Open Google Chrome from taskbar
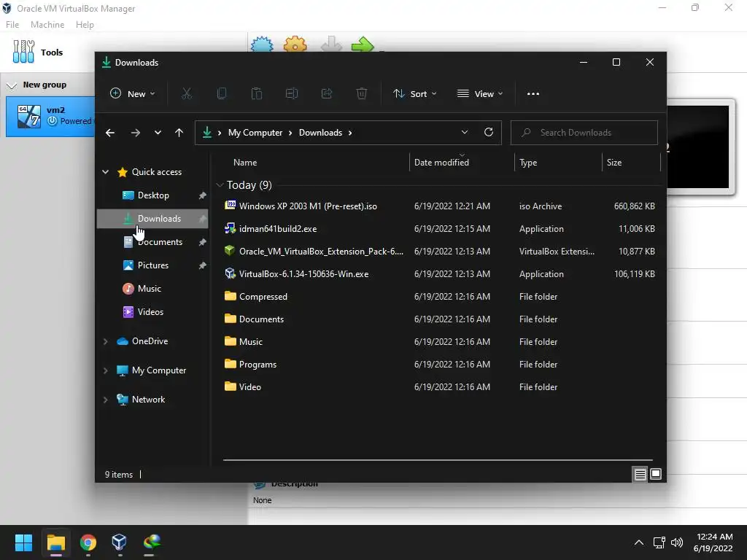The width and height of the screenshot is (747, 560). point(88,542)
